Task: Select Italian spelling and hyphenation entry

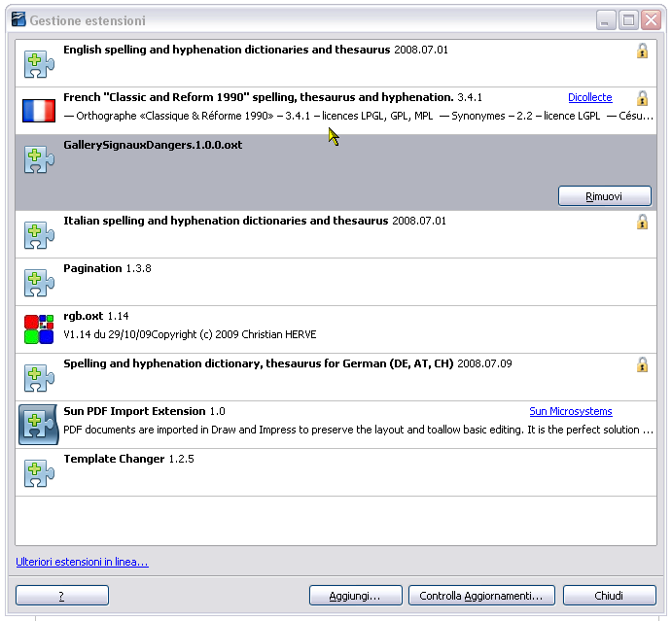Action: click(x=336, y=234)
